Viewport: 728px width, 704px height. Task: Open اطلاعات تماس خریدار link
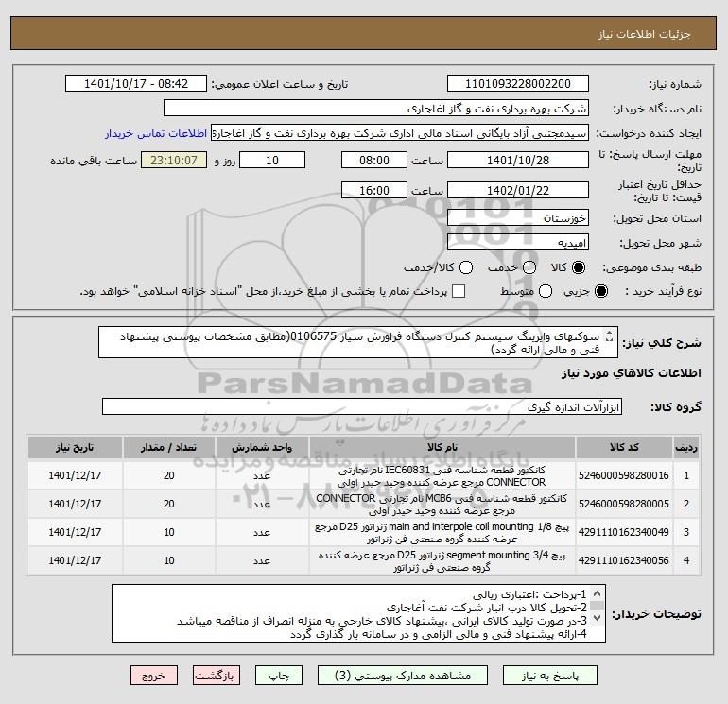click(x=156, y=133)
